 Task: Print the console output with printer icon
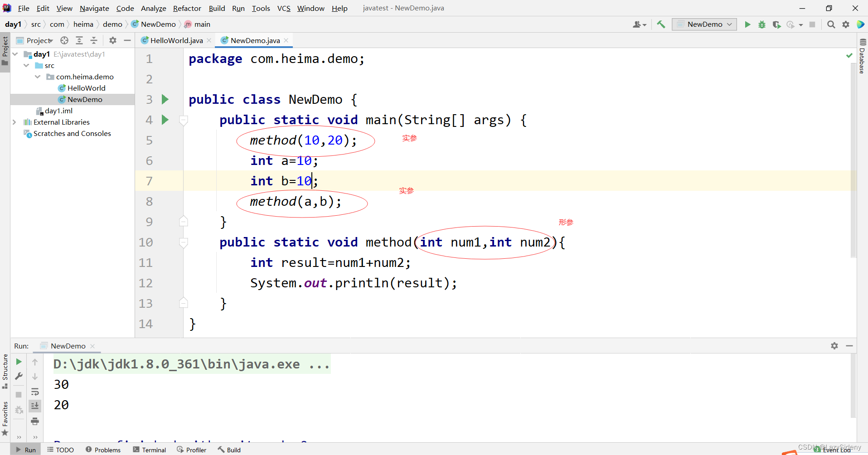click(35, 421)
